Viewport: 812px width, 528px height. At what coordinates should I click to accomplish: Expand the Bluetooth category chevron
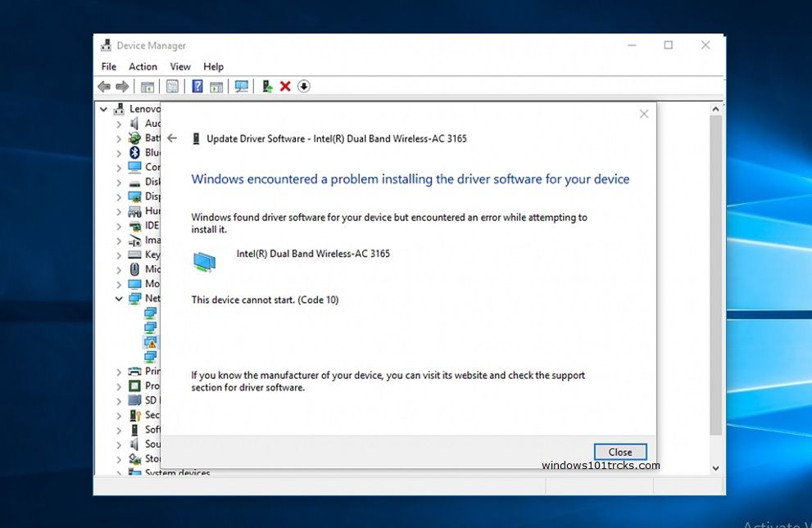[x=119, y=153]
